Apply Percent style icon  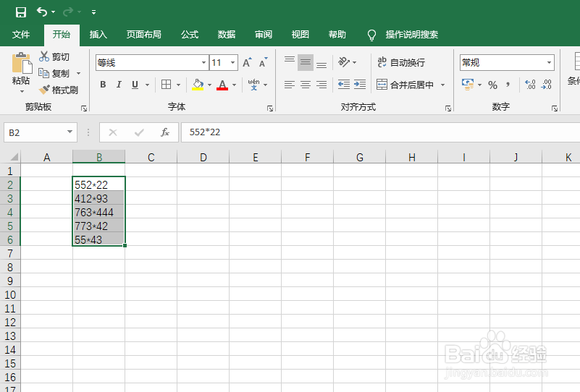(492, 85)
